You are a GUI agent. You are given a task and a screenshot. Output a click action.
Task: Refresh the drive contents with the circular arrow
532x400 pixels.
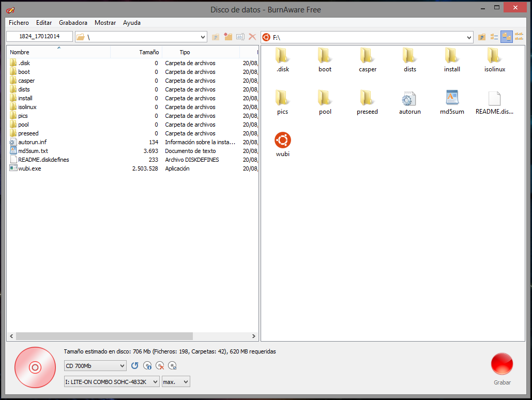(134, 365)
